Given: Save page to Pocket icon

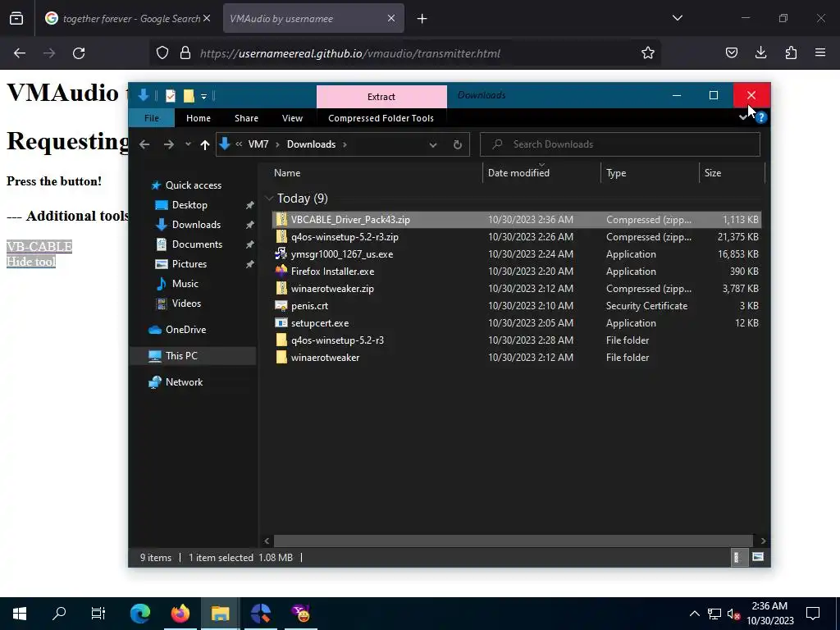Looking at the screenshot, I should tap(731, 52).
